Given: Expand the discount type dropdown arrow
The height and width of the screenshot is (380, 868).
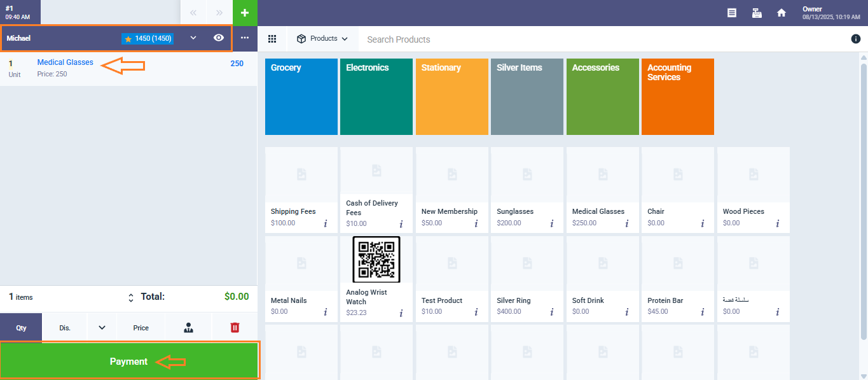Looking at the screenshot, I should (x=102, y=328).
